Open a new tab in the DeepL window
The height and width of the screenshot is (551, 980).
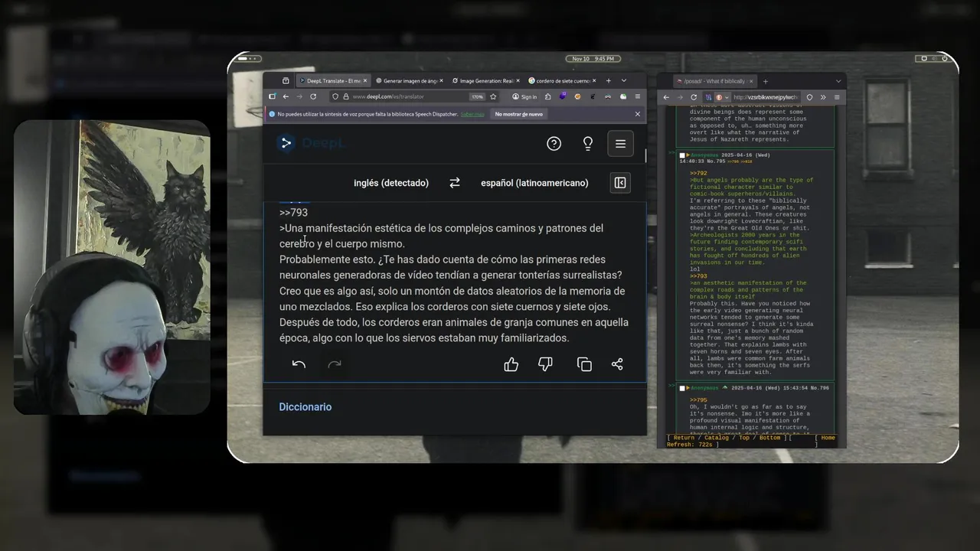(609, 80)
